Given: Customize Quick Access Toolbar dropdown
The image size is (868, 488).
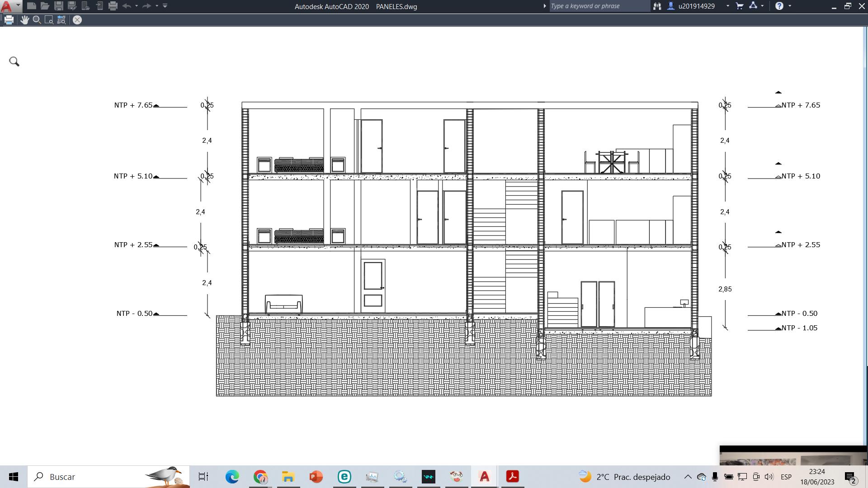Looking at the screenshot, I should point(165,6).
